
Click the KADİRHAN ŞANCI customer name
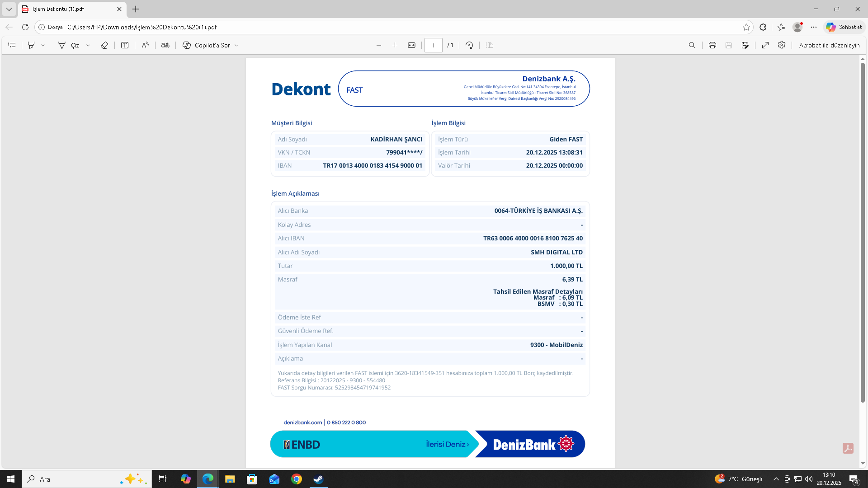396,139
